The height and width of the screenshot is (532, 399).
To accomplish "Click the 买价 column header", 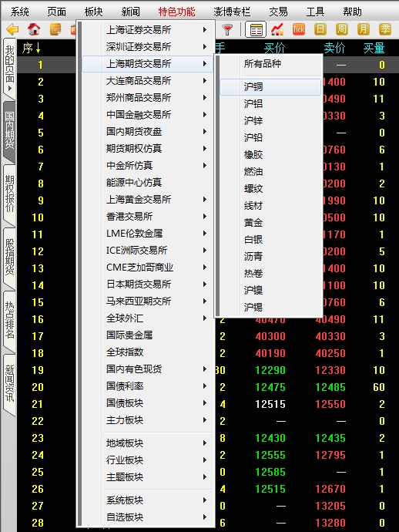I will [x=274, y=48].
